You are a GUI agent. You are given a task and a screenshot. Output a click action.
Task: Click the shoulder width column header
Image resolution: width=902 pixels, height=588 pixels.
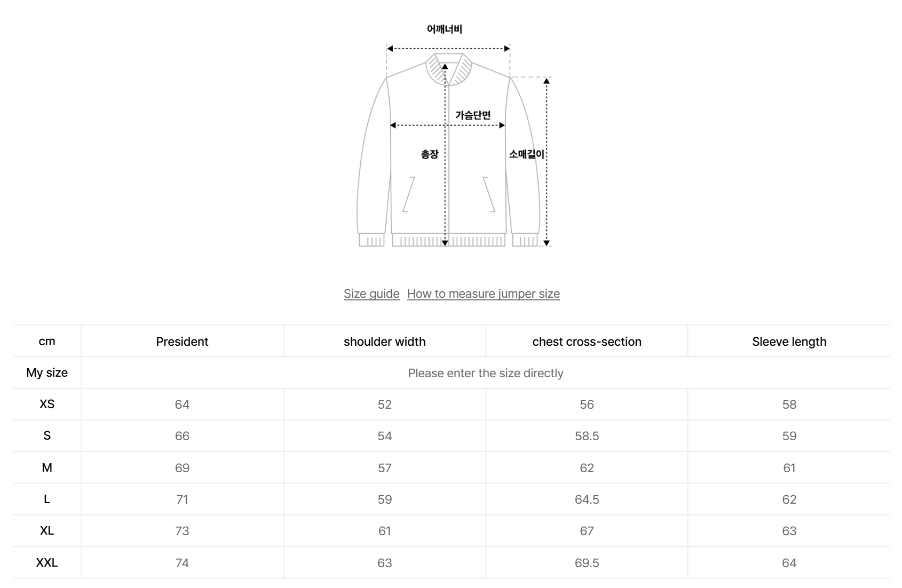[384, 341]
